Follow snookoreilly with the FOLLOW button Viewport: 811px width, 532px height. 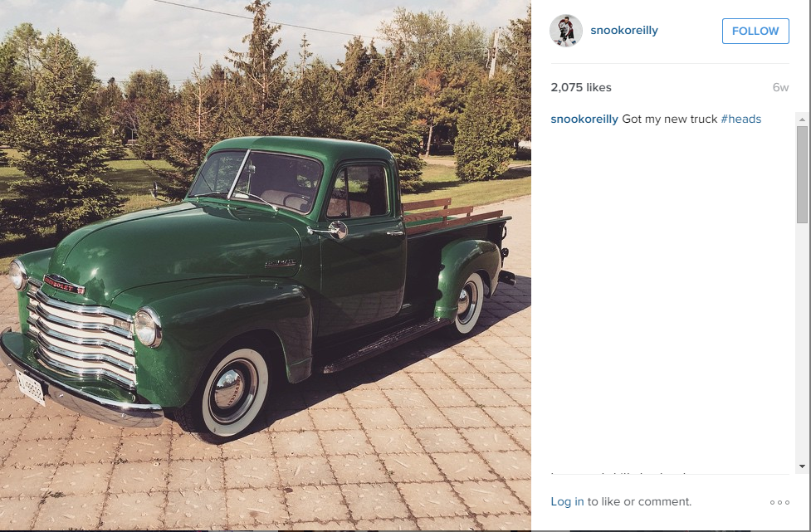[x=755, y=31]
